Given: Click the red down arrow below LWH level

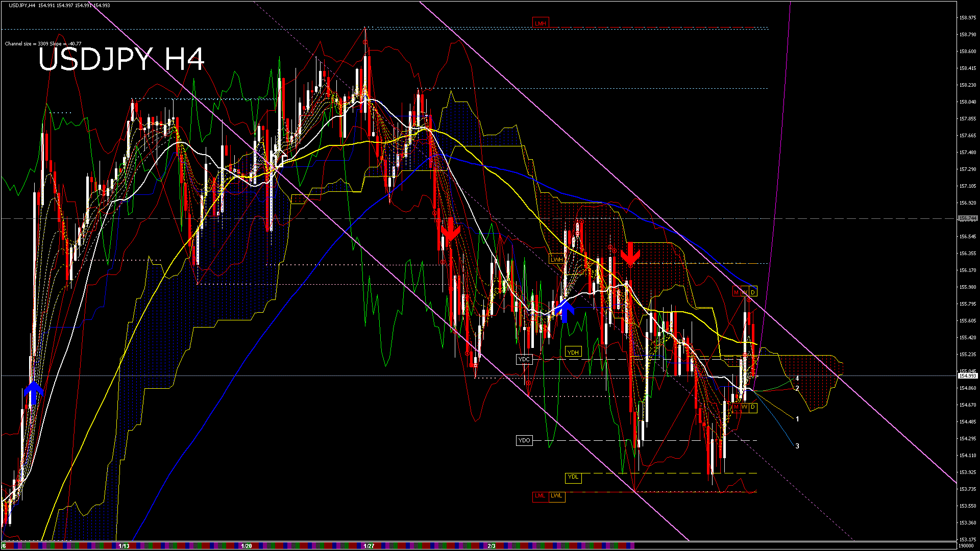Looking at the screenshot, I should click(x=630, y=254).
